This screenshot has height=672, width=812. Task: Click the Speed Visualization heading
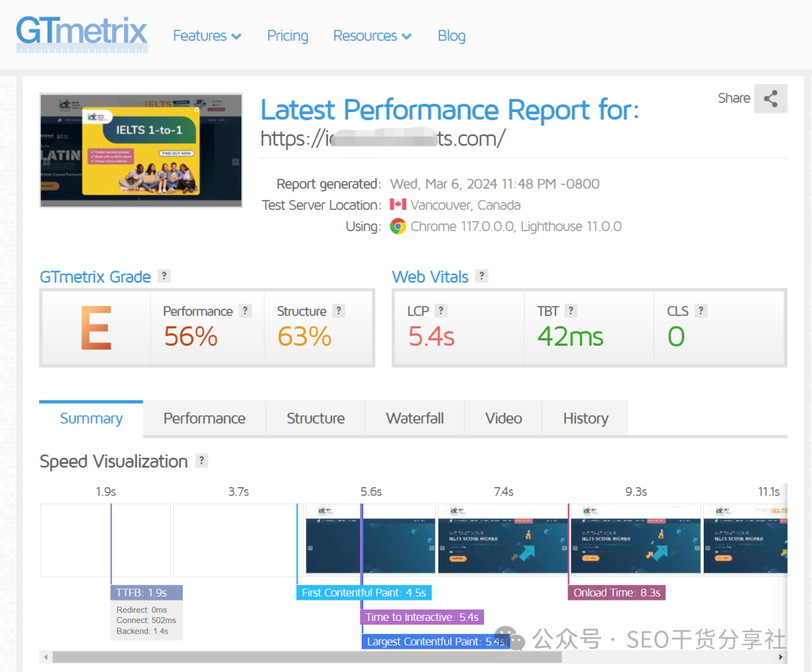pos(114,461)
